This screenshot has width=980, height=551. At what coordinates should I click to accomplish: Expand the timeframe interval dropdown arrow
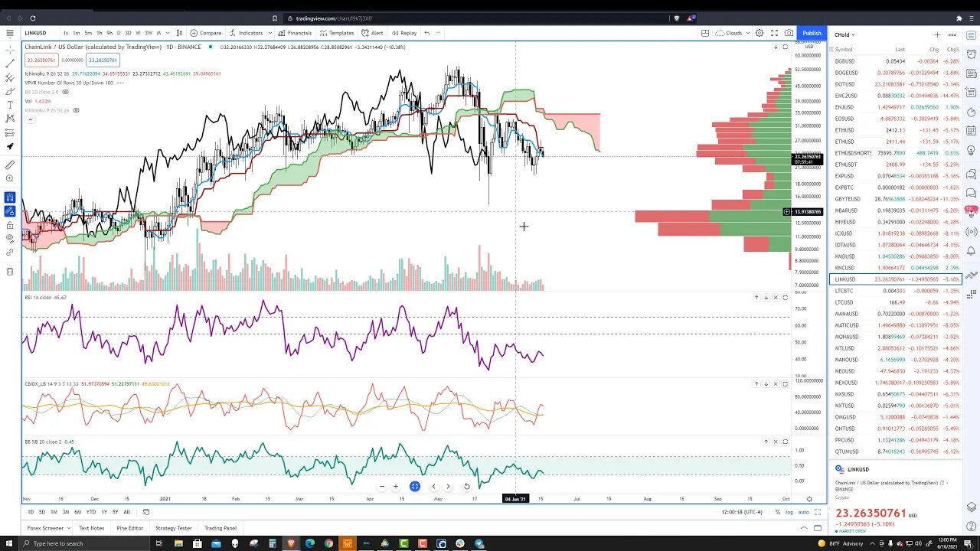tap(168, 33)
